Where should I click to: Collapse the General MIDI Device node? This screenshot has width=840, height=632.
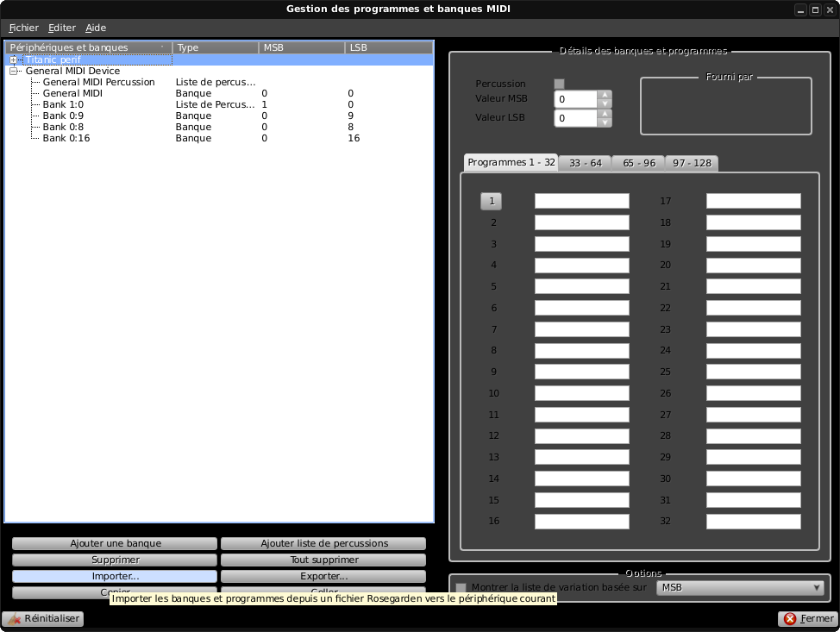14,71
